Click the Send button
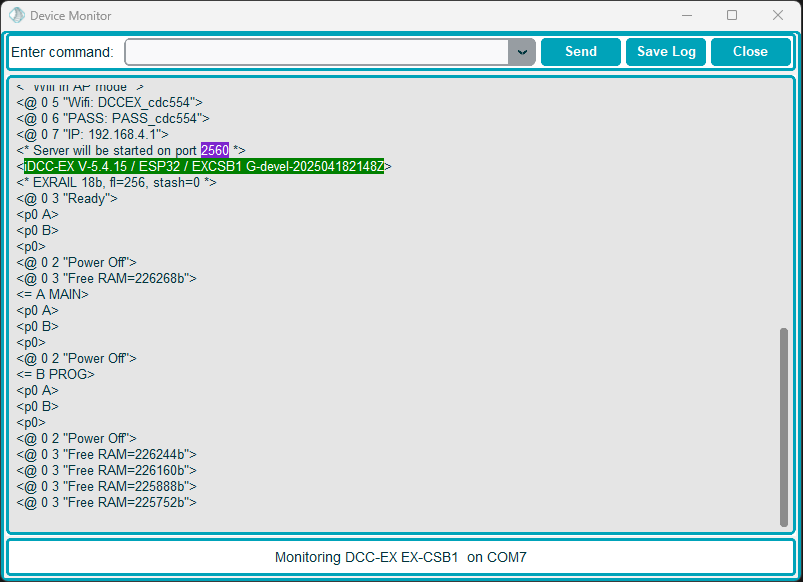The width and height of the screenshot is (803, 582). point(581,52)
